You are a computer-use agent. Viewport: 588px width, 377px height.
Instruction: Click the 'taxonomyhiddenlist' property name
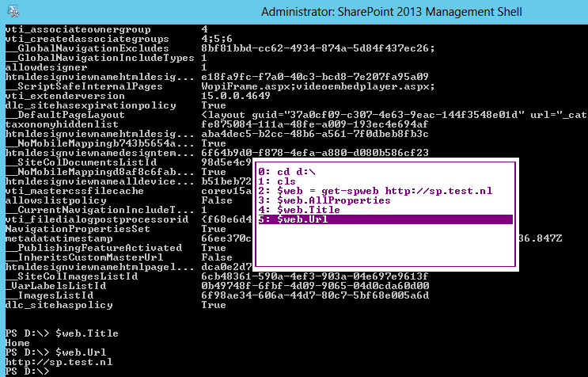pos(62,124)
